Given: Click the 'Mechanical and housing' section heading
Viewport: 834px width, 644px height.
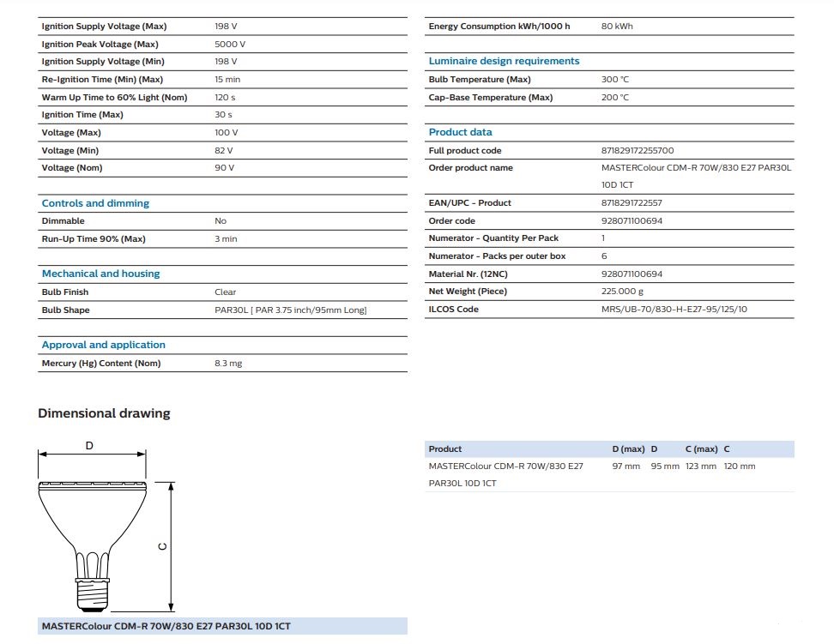Looking at the screenshot, I should (x=101, y=274).
